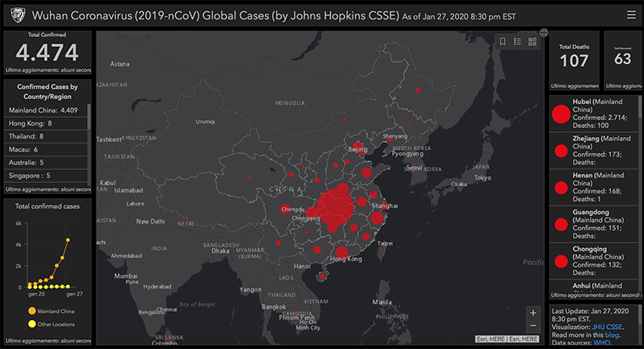Open the map bookmarks icon
This screenshot has width=644, height=349.
tap(502, 42)
